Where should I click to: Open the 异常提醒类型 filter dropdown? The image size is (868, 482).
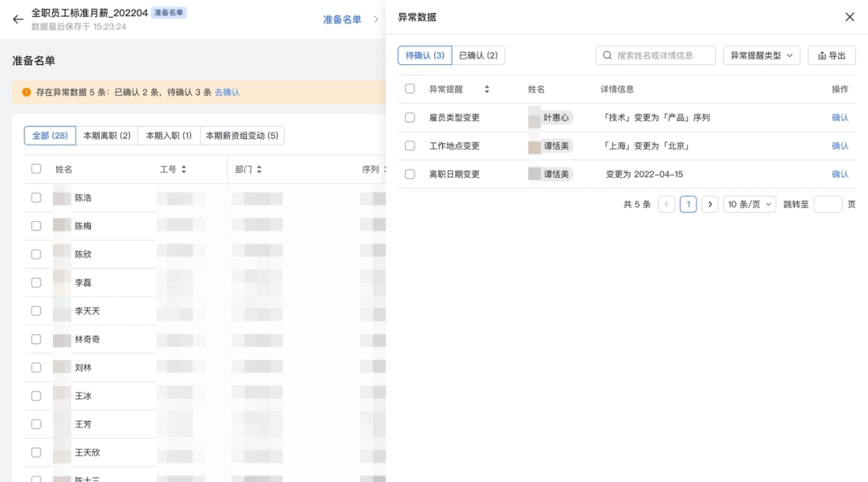pyautogui.click(x=761, y=55)
